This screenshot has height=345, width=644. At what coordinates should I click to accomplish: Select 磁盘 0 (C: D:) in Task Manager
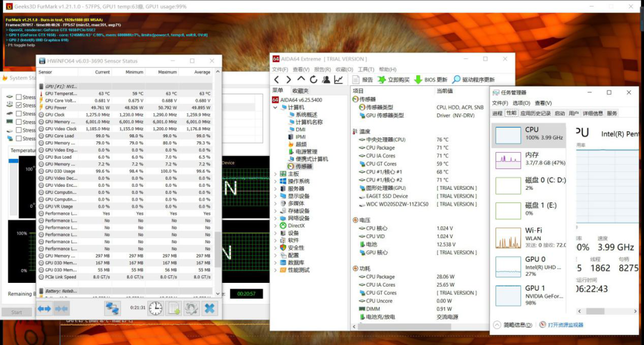[528, 185]
